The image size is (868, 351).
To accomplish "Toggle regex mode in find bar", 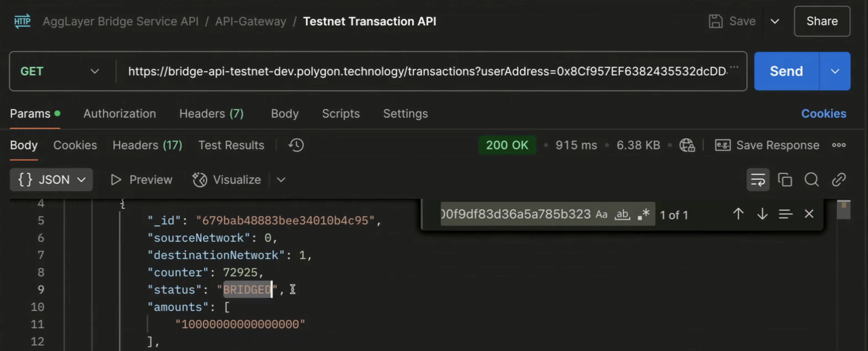I will (x=643, y=214).
